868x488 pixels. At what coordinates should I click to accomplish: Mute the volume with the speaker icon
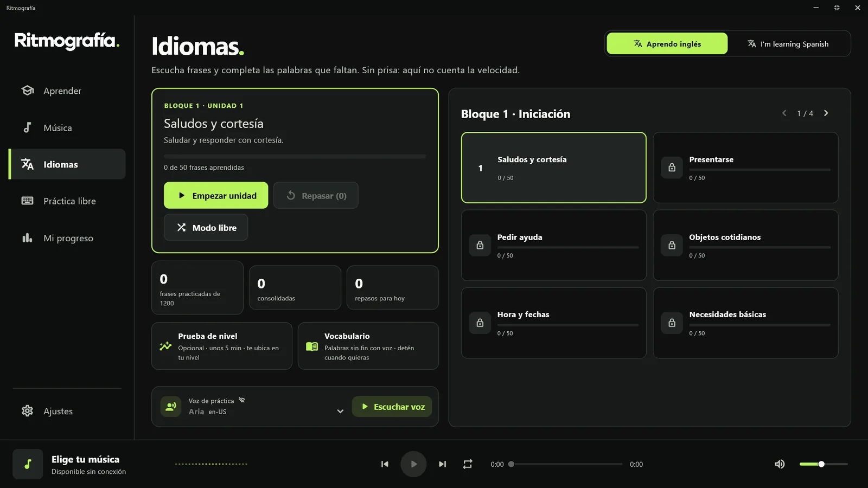tap(780, 464)
